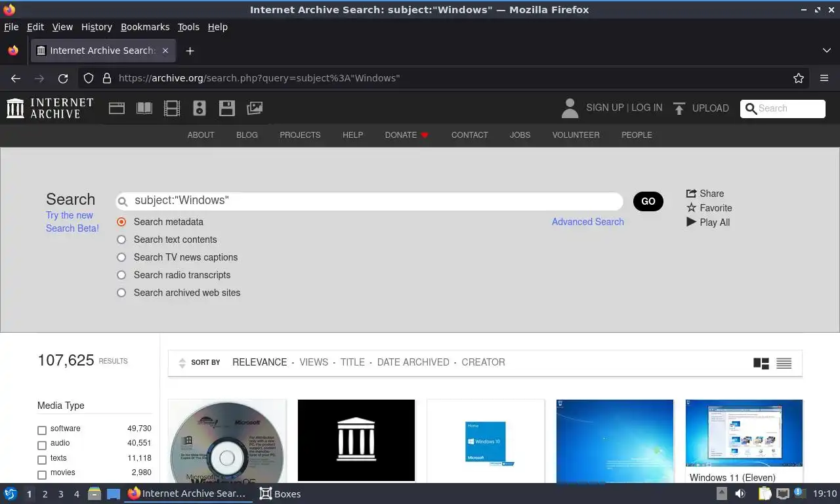
Task: Open the Software floppy disk icon
Action: coord(227,108)
